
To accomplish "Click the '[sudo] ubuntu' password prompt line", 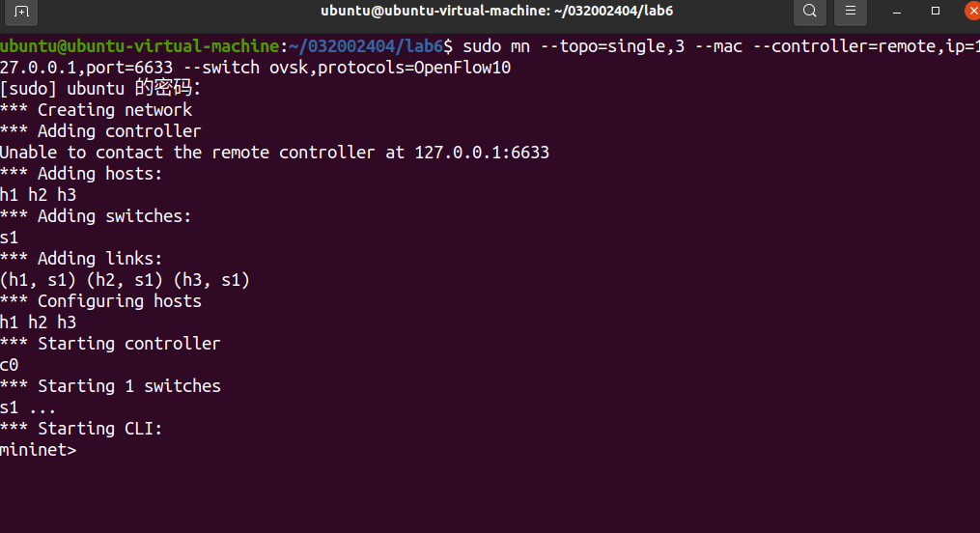I will 100,89.
